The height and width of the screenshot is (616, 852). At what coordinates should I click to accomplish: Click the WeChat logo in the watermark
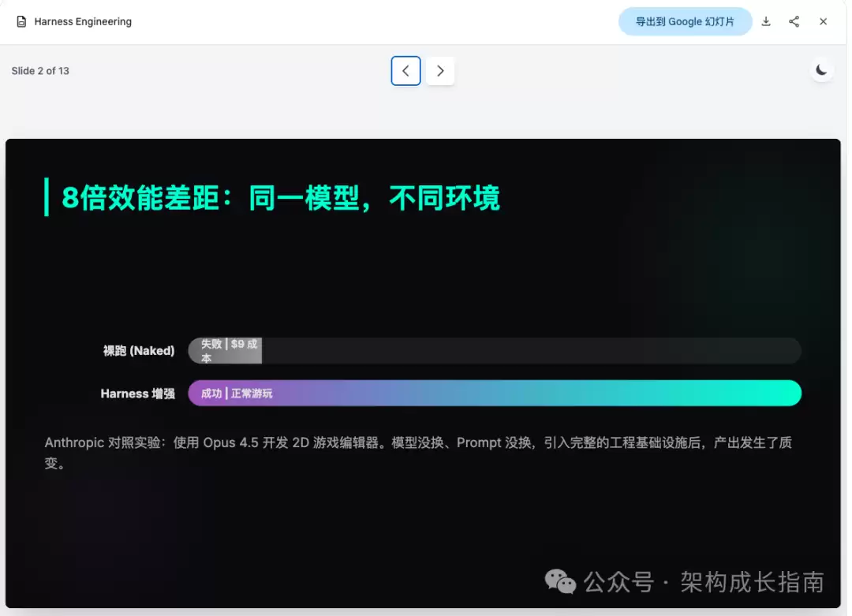[x=561, y=583]
